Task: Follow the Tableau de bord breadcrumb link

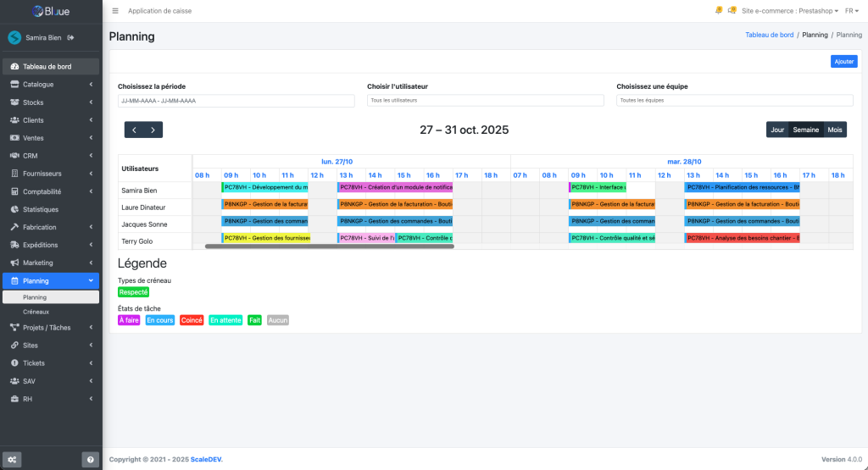Action: tap(769, 35)
